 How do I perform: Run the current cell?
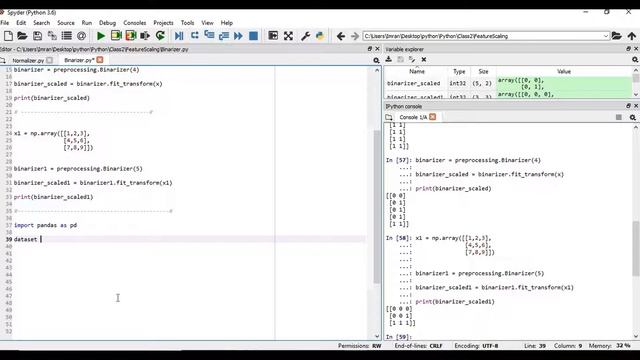tap(116, 36)
